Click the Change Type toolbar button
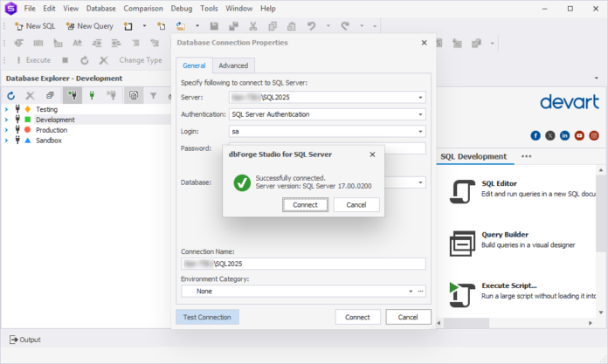The width and height of the screenshot is (608, 364). pos(141,60)
